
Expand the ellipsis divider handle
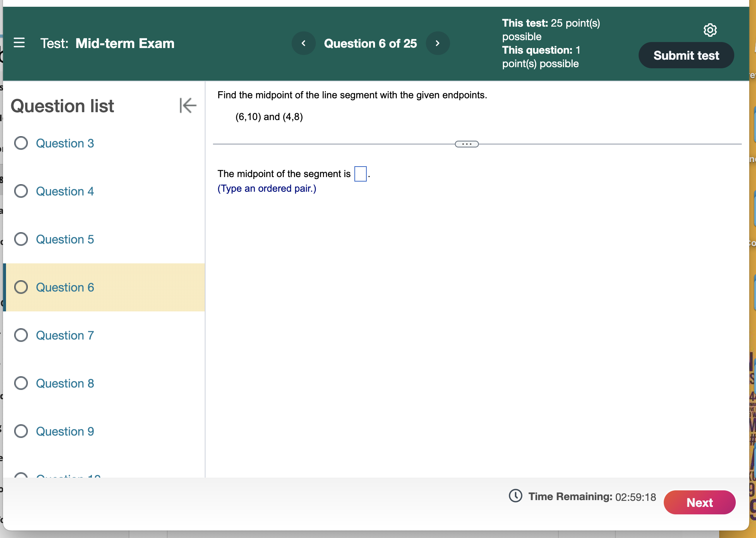tap(466, 144)
